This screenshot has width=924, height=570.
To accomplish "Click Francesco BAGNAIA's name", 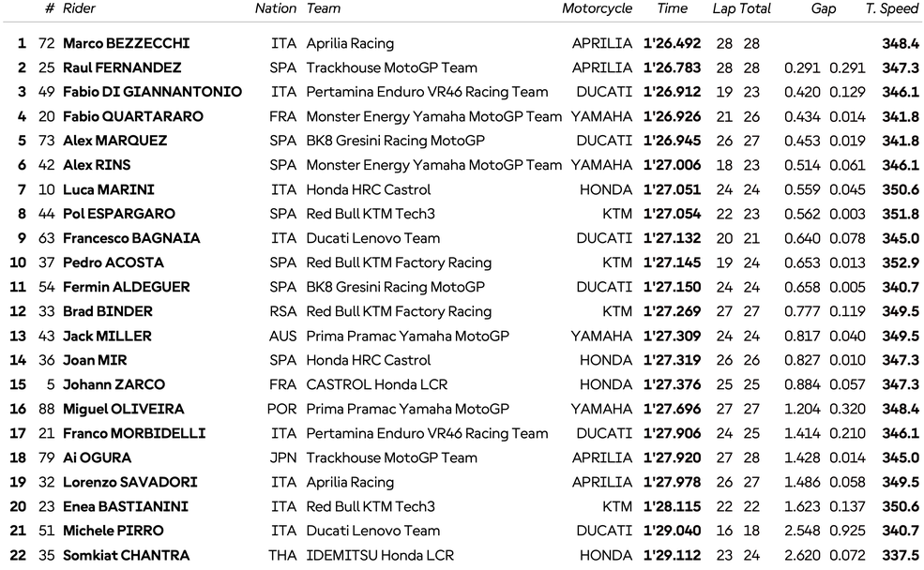I will pyautogui.click(x=131, y=238).
